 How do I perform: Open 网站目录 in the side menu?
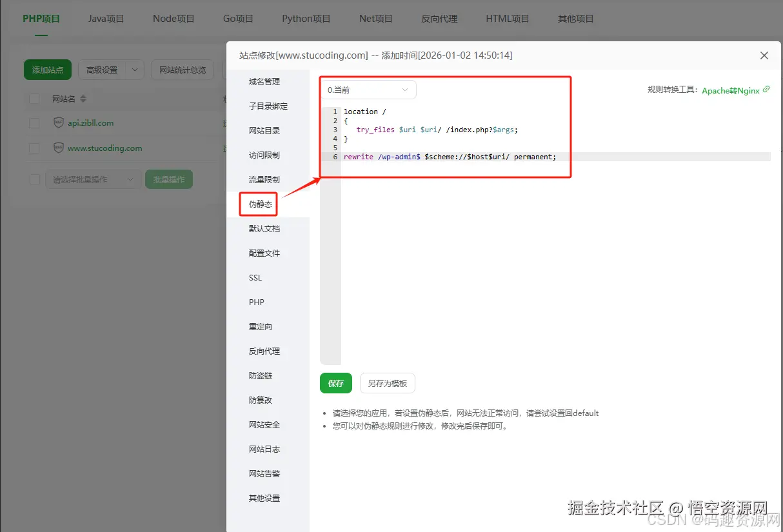coord(264,131)
